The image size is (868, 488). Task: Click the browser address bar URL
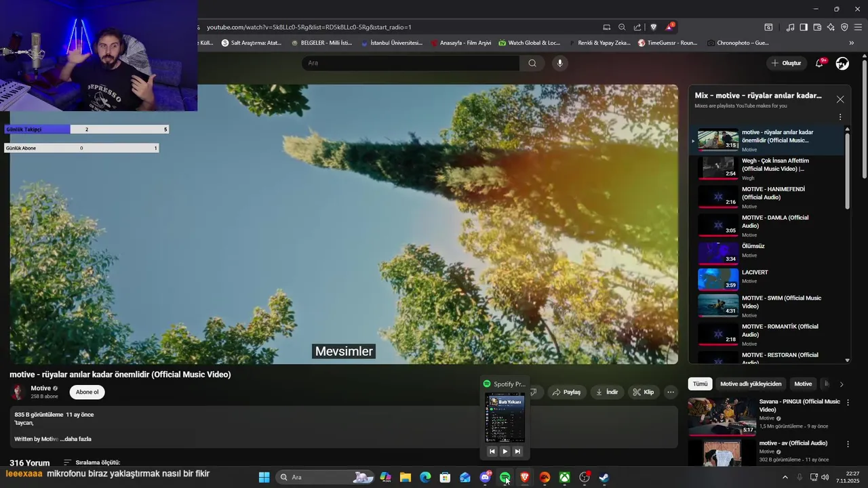click(x=309, y=27)
